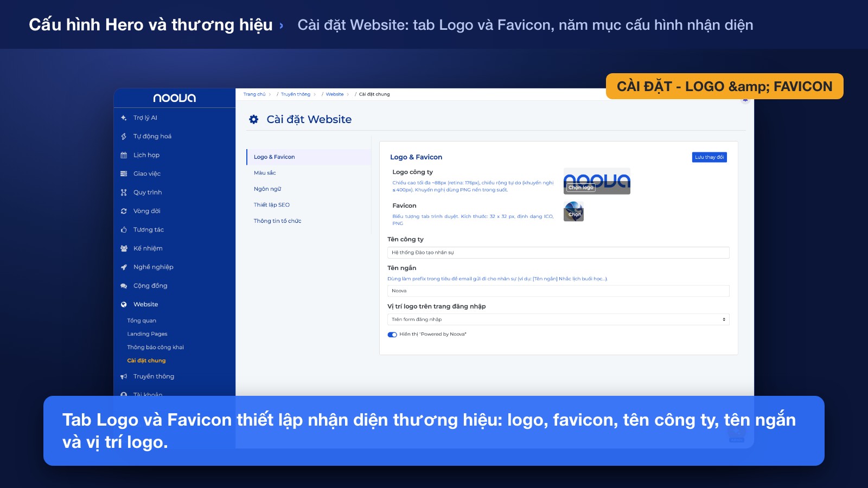
Task: Click the Vòng đời cycle icon
Action: click(x=124, y=211)
